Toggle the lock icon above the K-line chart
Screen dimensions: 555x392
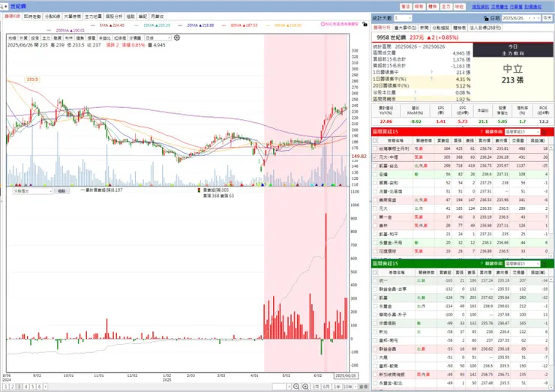(364, 24)
